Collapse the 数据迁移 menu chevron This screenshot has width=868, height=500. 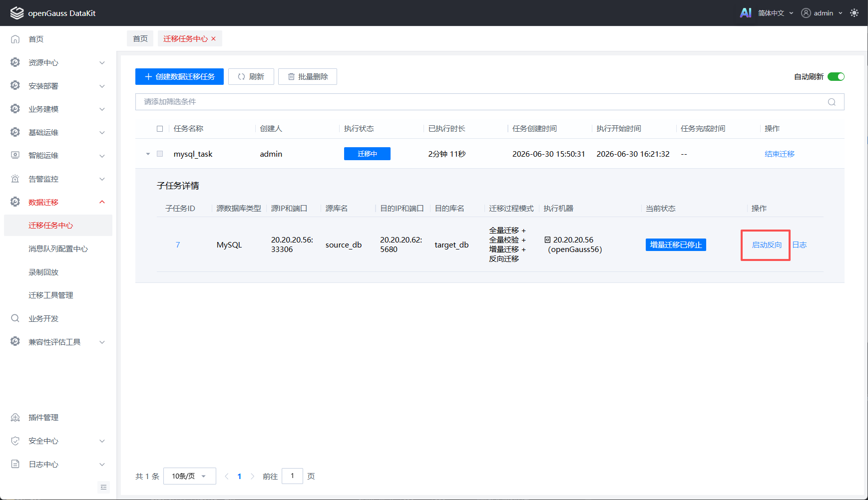tap(102, 202)
